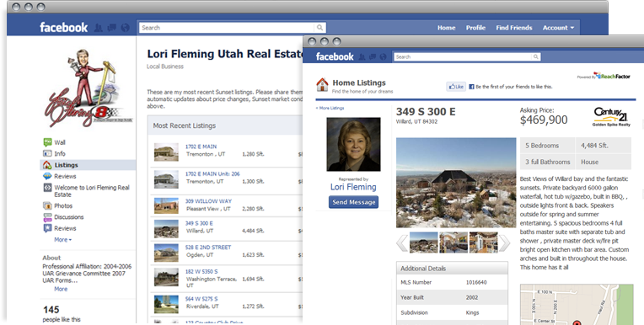
Task: Click the Home Listings house icon
Action: tap(322, 85)
